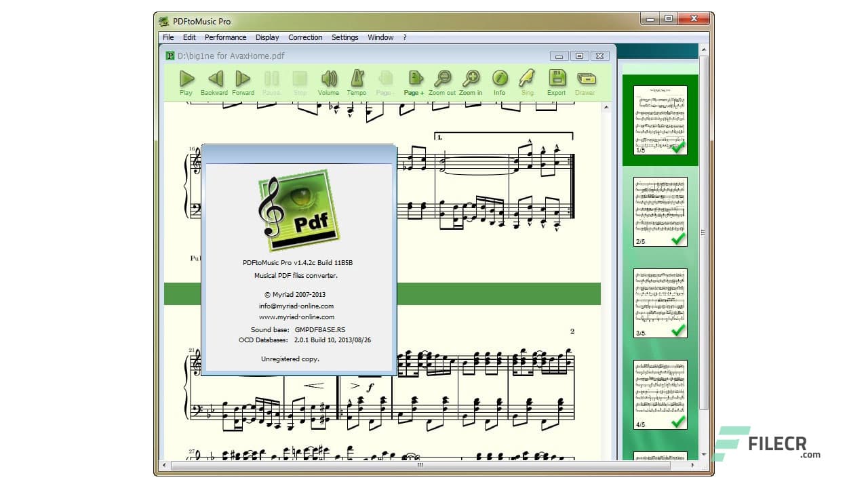Open the Correction menu
The height and width of the screenshot is (488, 868).
click(x=305, y=37)
